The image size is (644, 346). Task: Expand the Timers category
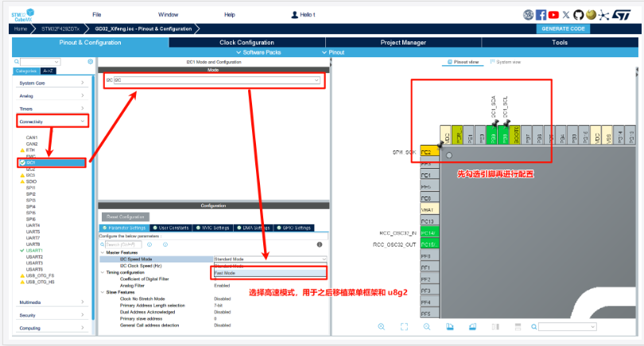click(x=52, y=109)
